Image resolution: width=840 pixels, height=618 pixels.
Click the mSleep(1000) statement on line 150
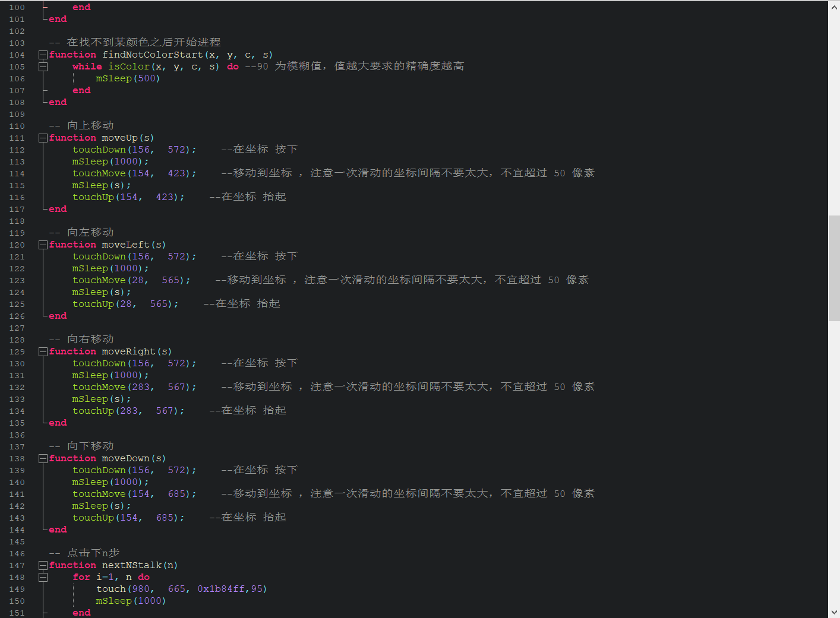131,601
